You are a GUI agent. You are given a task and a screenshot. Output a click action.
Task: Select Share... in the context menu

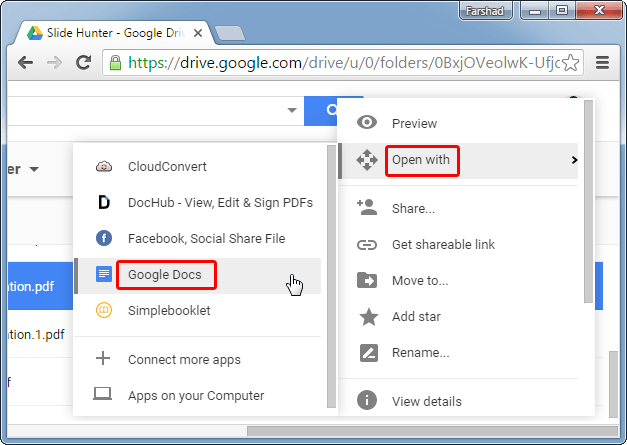(413, 209)
